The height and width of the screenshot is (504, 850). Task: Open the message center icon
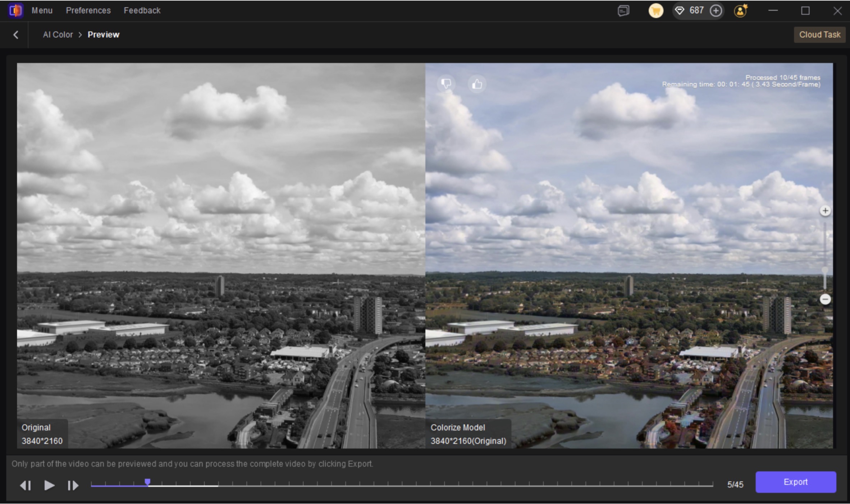623,11
